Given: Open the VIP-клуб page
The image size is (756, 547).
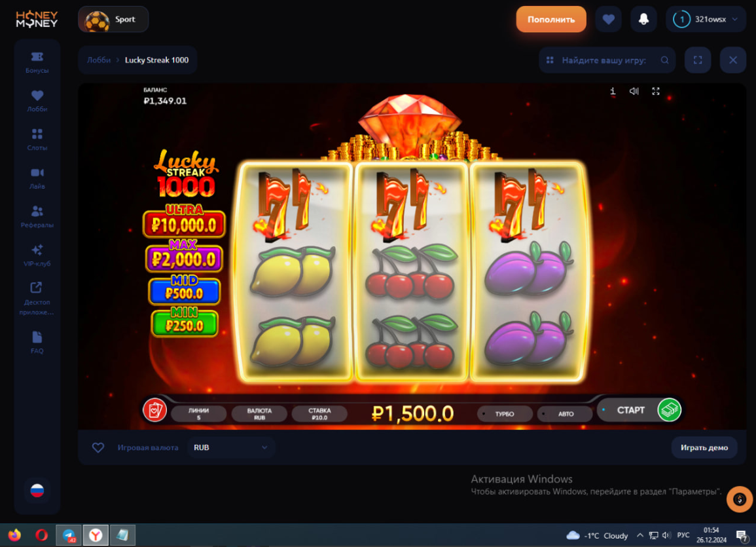Looking at the screenshot, I should click(37, 255).
